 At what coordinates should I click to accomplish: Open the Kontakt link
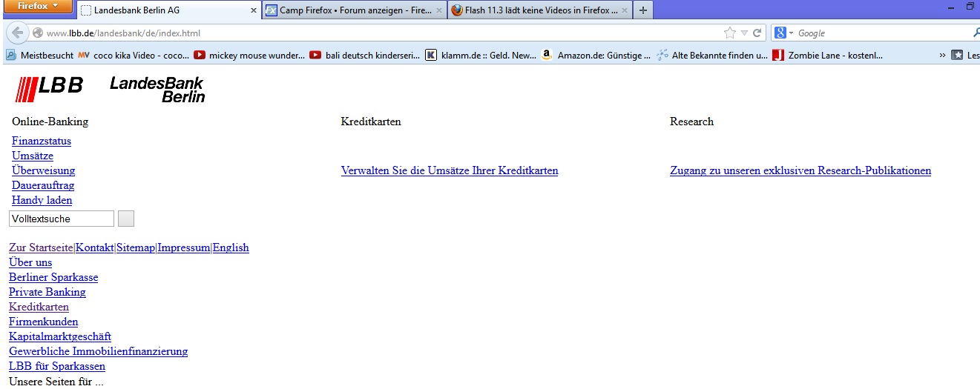[95, 247]
